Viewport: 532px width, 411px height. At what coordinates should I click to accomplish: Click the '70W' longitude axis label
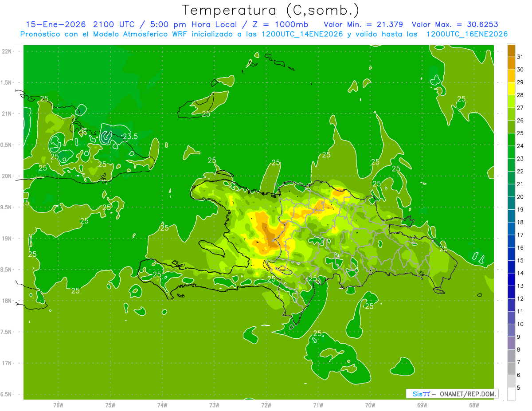click(370, 405)
